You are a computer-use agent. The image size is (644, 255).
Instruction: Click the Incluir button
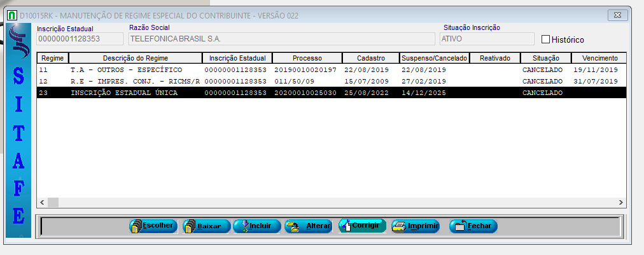pos(256,226)
